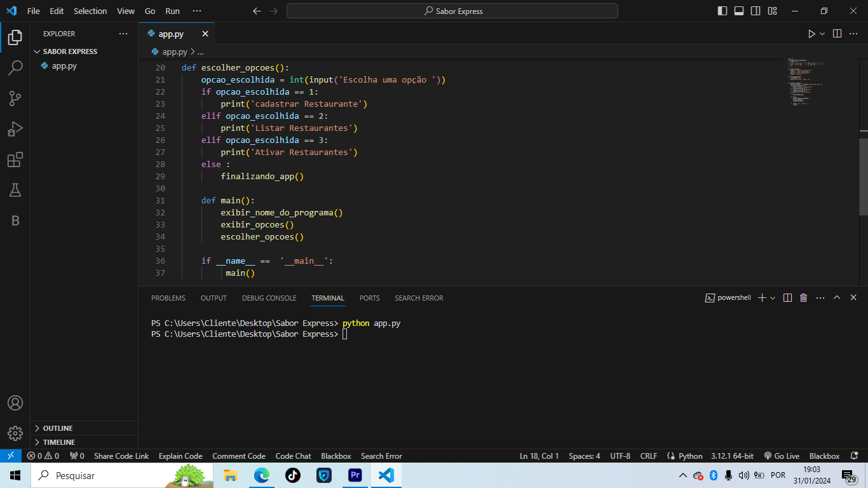Adjust Windows volume speaker icon
Image resolution: width=868 pixels, height=488 pixels.
coord(743,475)
